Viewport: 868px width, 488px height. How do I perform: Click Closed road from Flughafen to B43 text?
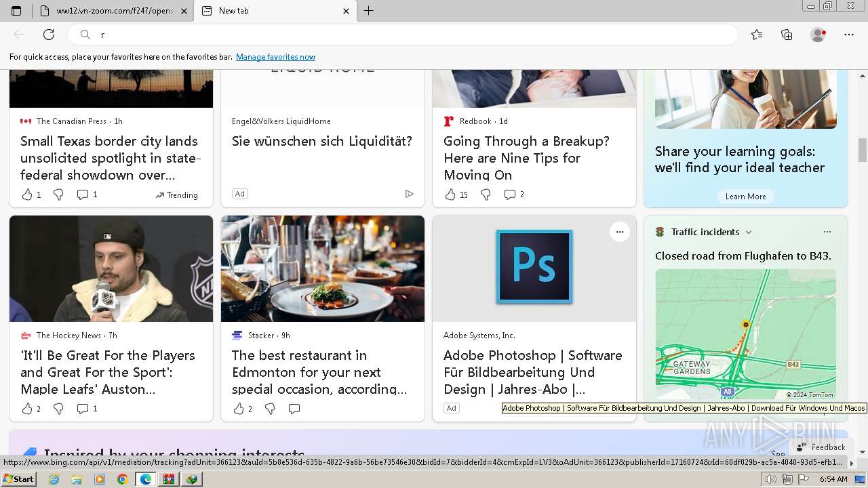(743, 256)
